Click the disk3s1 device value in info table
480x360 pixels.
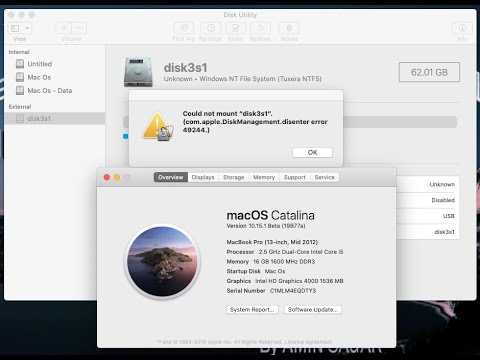(444, 232)
